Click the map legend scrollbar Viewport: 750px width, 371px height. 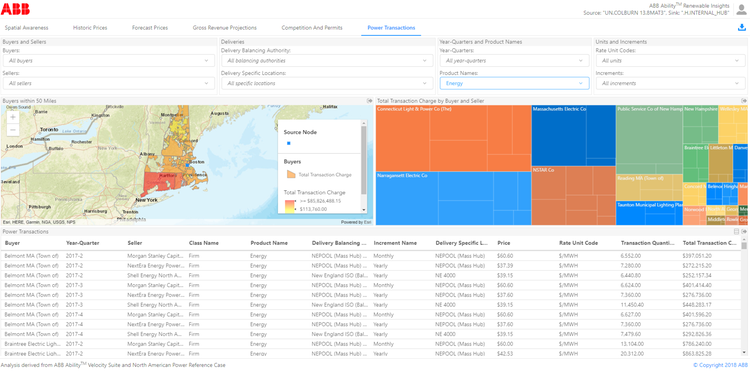[364, 160]
